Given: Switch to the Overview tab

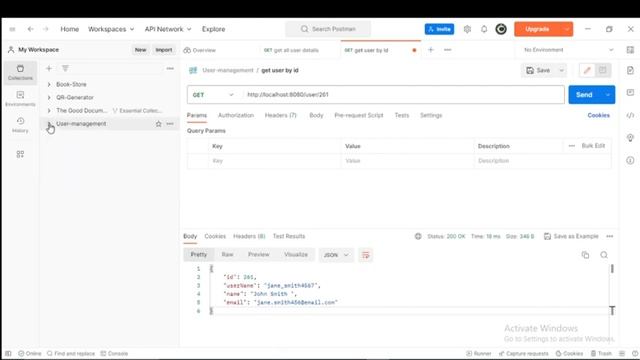Looking at the screenshot, I should point(200,50).
